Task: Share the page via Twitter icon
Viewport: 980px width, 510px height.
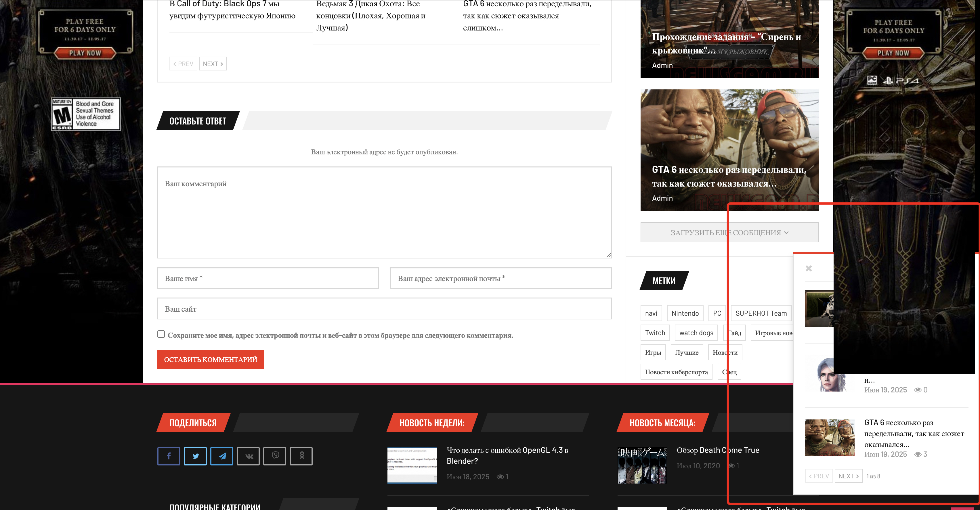Action: tap(195, 456)
